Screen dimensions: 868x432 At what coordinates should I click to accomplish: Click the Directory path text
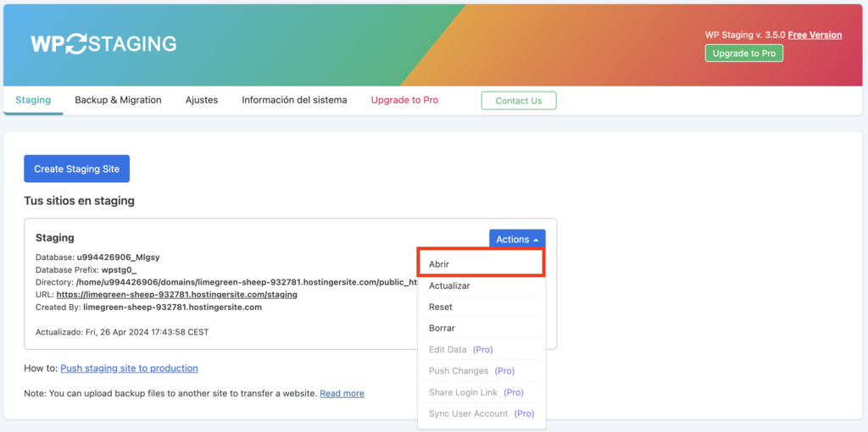(x=247, y=282)
